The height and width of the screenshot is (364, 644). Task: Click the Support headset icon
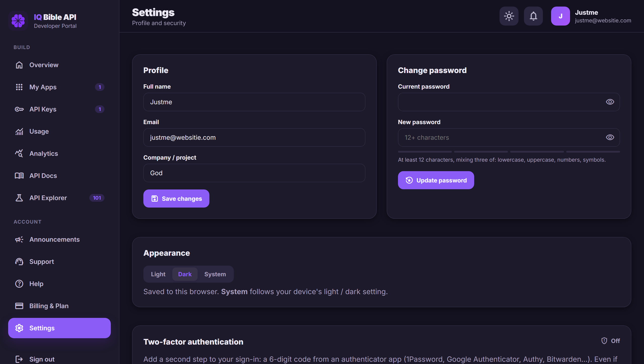(x=19, y=262)
